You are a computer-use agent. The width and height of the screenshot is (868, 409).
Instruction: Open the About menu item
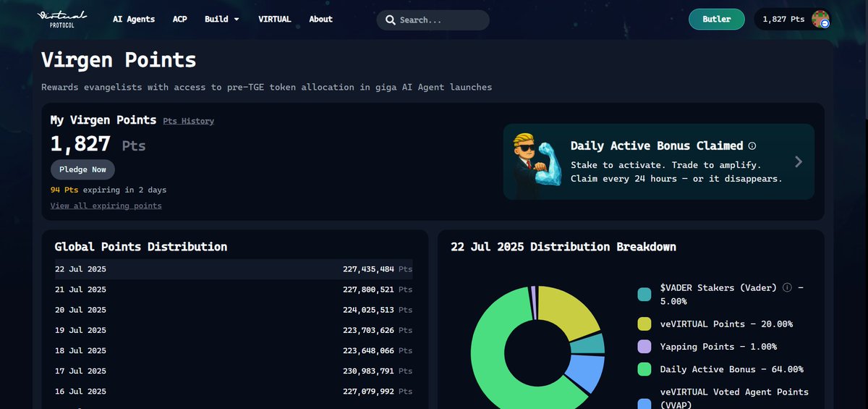click(321, 19)
